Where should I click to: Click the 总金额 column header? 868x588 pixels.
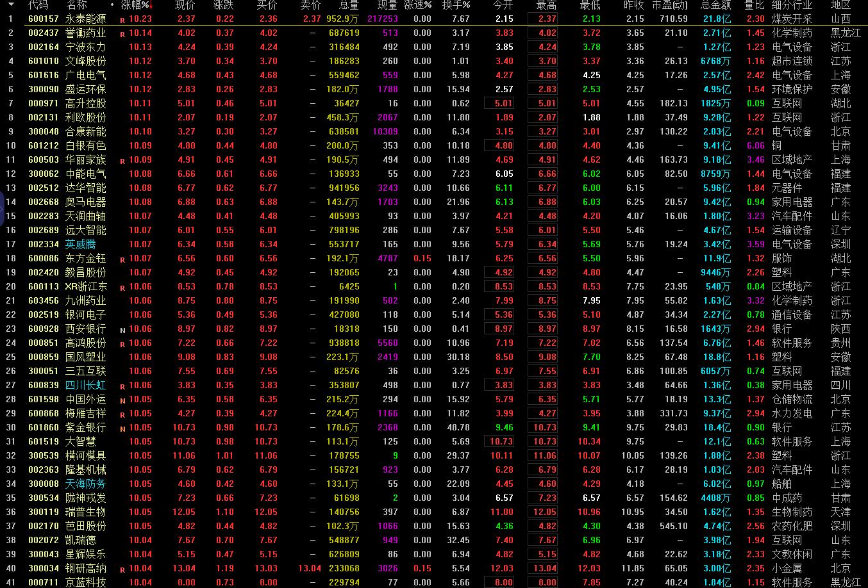coord(715,5)
